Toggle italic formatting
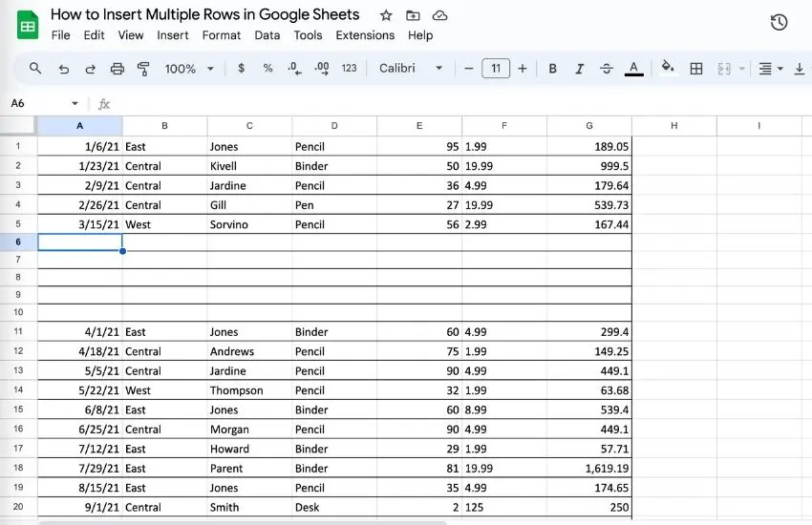 pos(580,69)
